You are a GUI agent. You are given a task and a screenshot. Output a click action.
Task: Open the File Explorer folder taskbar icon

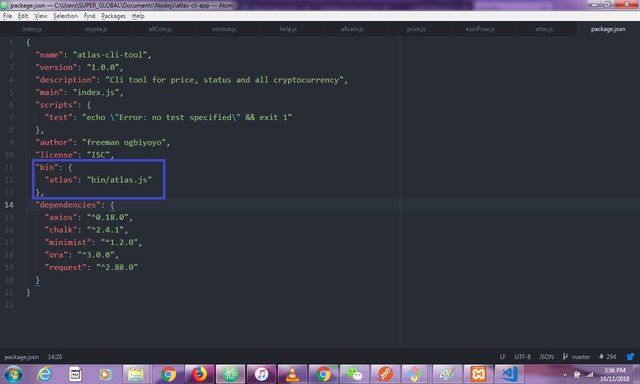click(x=136, y=374)
